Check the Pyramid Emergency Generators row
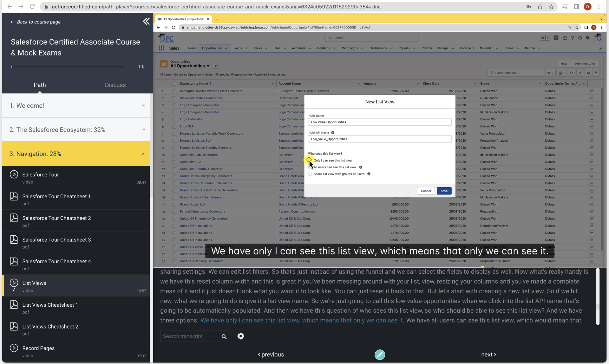The image size is (609, 364). pos(174,212)
